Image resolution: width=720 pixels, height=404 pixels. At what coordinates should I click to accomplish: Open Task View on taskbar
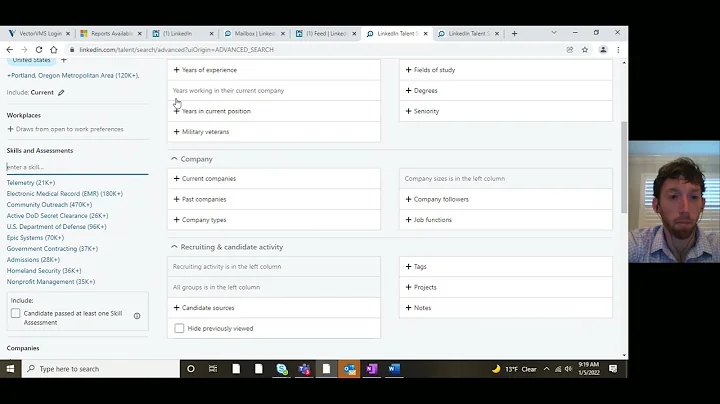[213, 369]
